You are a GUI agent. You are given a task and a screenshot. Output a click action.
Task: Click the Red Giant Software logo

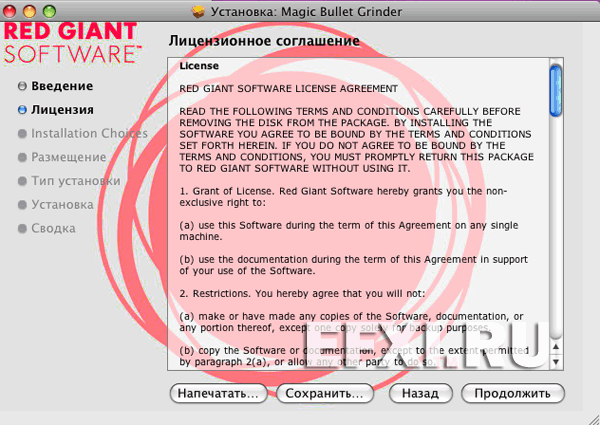(72, 42)
